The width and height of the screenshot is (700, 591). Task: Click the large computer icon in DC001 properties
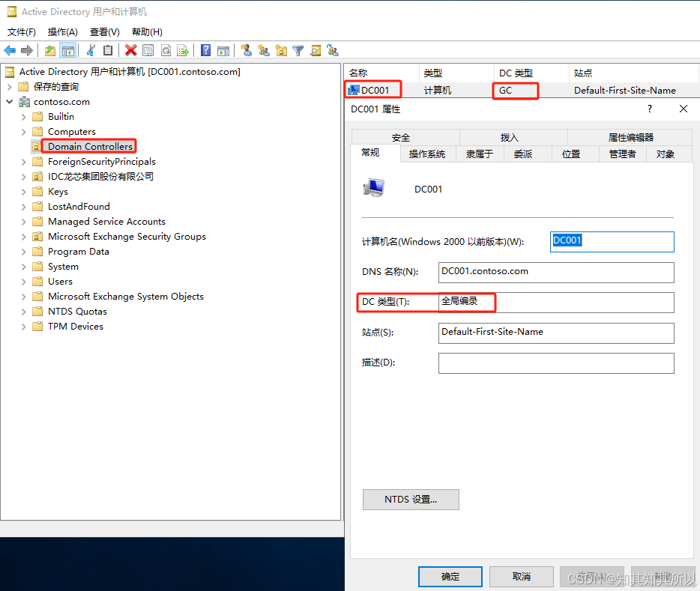(374, 188)
